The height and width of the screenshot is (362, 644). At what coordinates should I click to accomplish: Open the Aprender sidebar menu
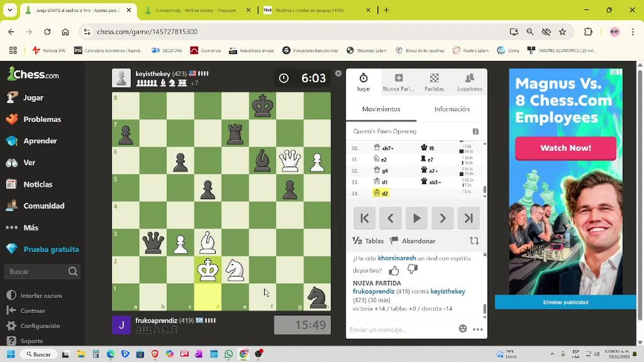coord(40,141)
